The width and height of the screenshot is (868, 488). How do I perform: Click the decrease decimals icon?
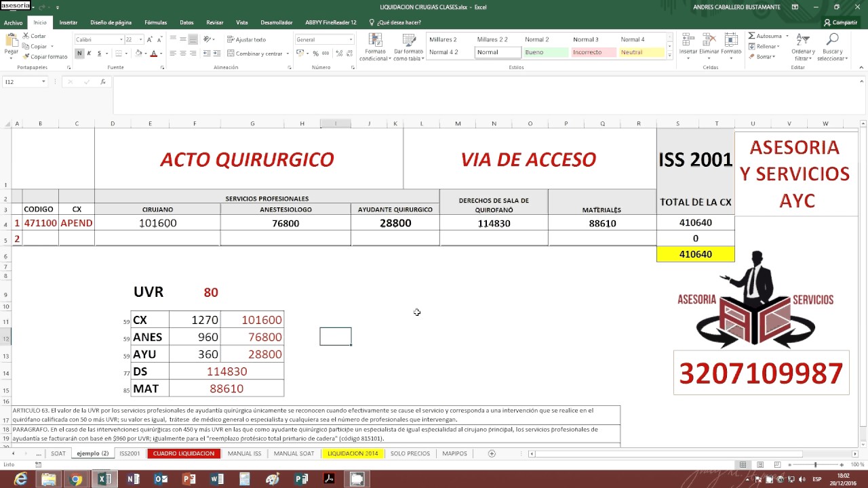pyautogui.click(x=349, y=54)
